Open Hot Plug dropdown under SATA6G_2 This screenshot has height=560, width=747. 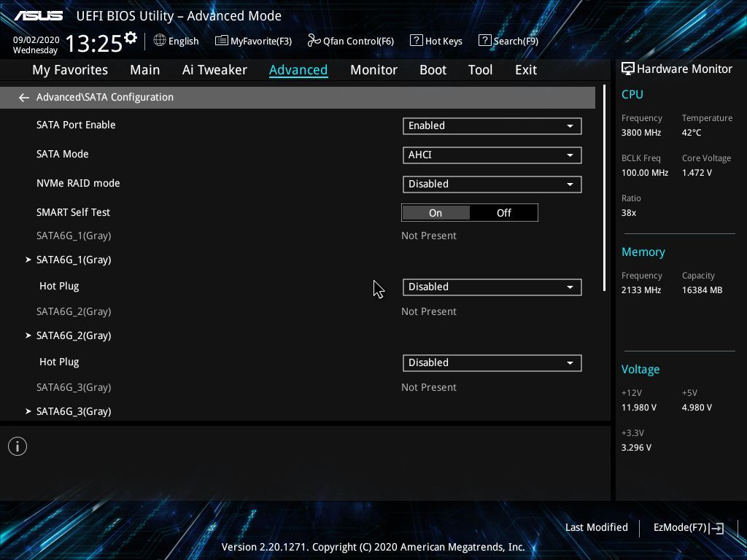[492, 363]
